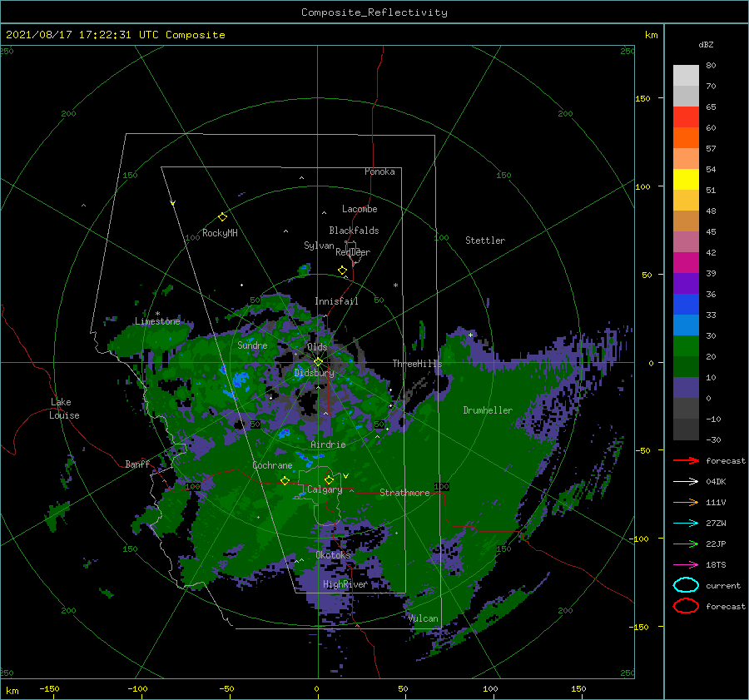Click the yellow diamond marker below Cochrane

pyautogui.click(x=285, y=480)
